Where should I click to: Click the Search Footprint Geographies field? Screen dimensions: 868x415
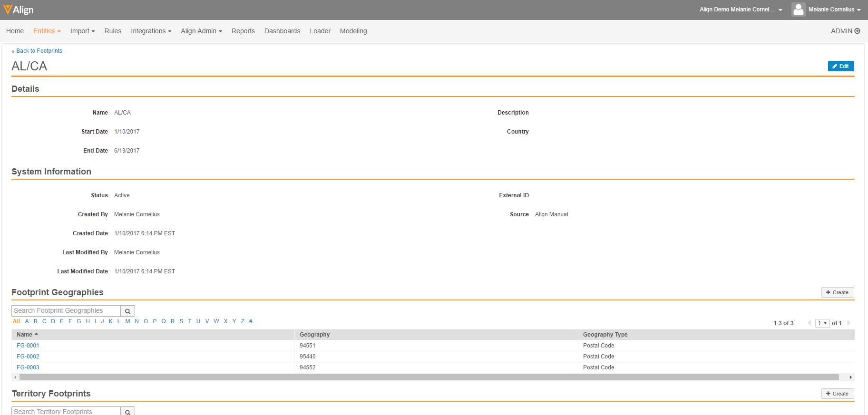66,311
